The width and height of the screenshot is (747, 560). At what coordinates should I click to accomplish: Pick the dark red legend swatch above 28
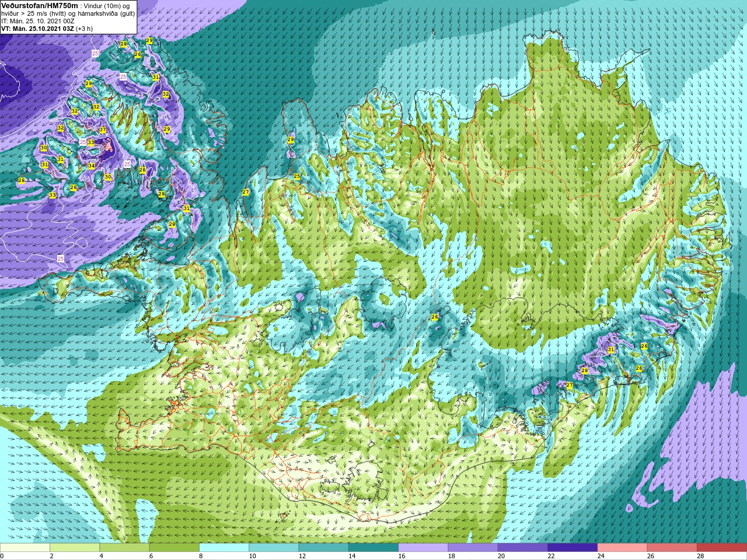(722, 548)
